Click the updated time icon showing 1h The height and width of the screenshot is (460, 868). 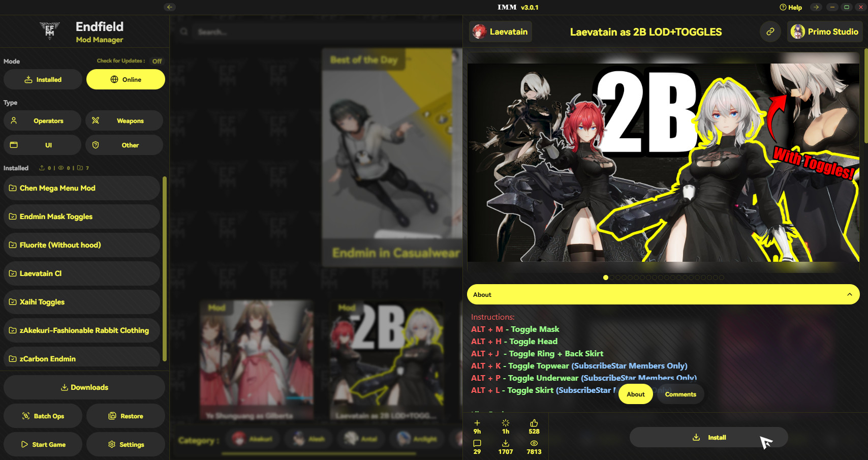click(506, 423)
